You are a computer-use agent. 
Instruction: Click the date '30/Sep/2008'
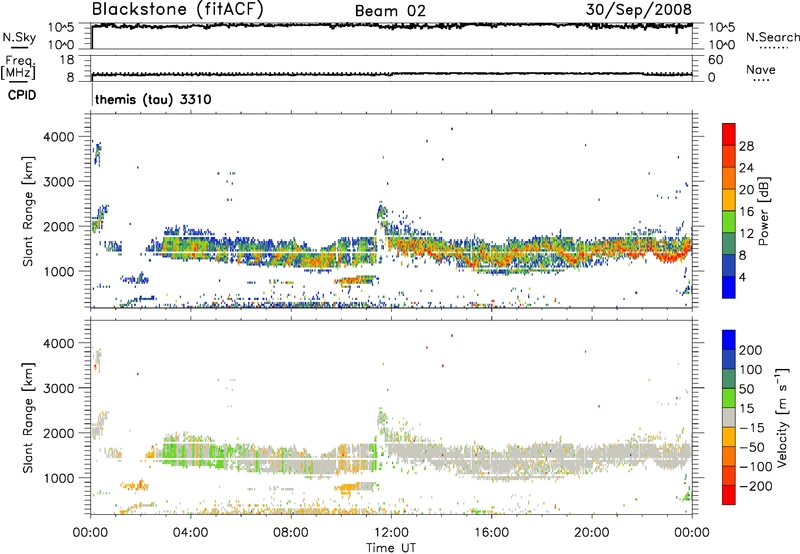click(639, 9)
